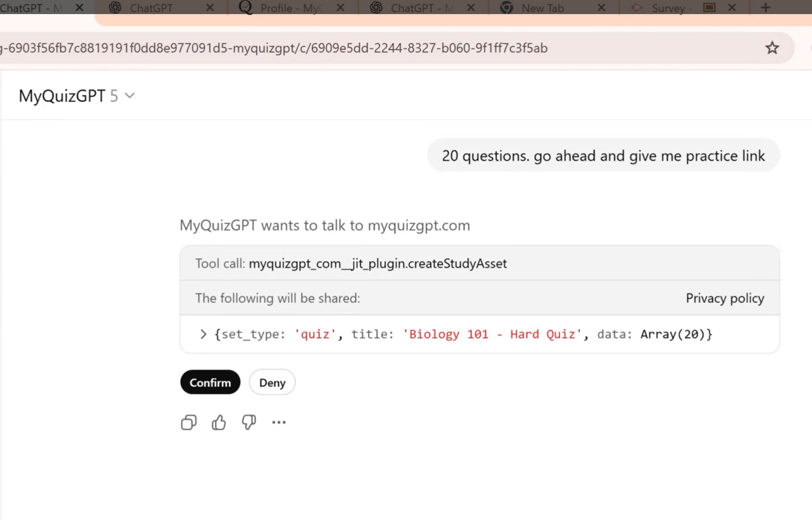Give thumbs-up feedback on the response
812x520 pixels.
219,422
